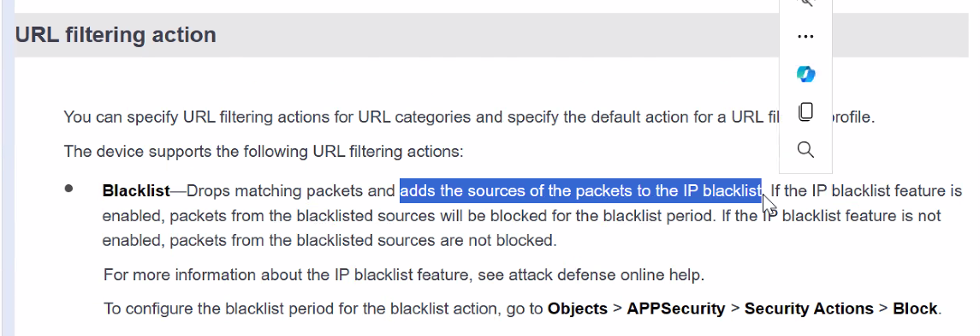Click the lavender vertical bar at left edge
Viewport: 980px width, 336px height.
pos(7,168)
